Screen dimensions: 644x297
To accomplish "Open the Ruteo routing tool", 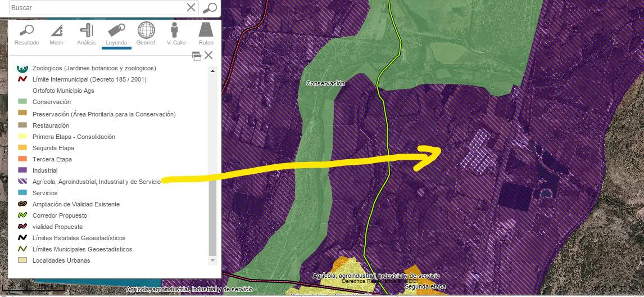I will pos(206,34).
